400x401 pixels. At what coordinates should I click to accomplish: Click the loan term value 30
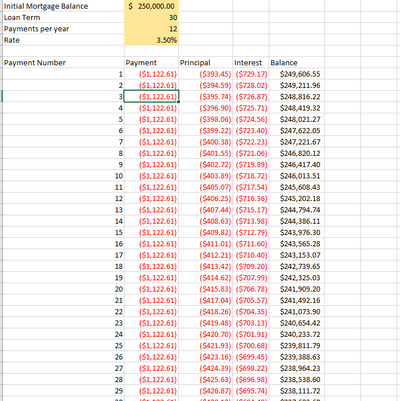click(x=151, y=18)
